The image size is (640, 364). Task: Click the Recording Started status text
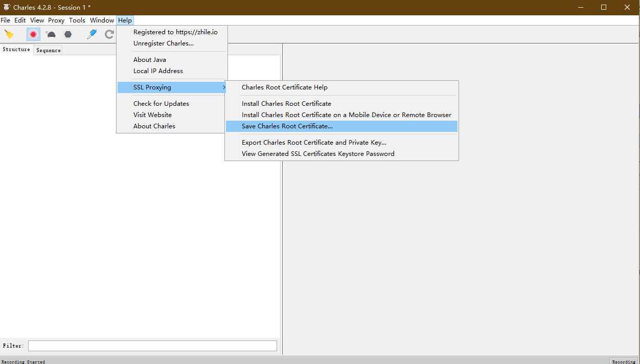[24, 361]
